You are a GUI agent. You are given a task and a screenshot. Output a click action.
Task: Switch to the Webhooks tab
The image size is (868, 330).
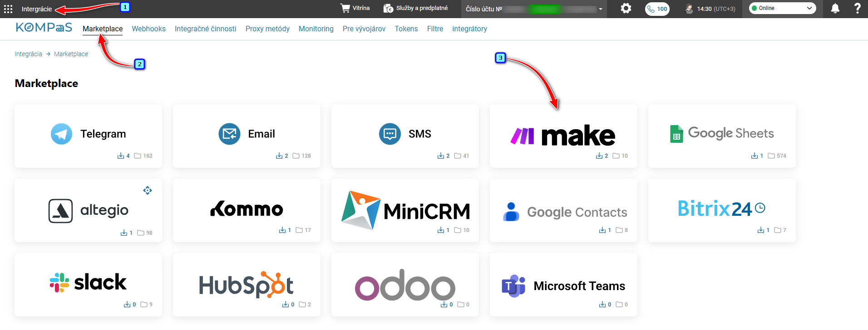pos(148,29)
